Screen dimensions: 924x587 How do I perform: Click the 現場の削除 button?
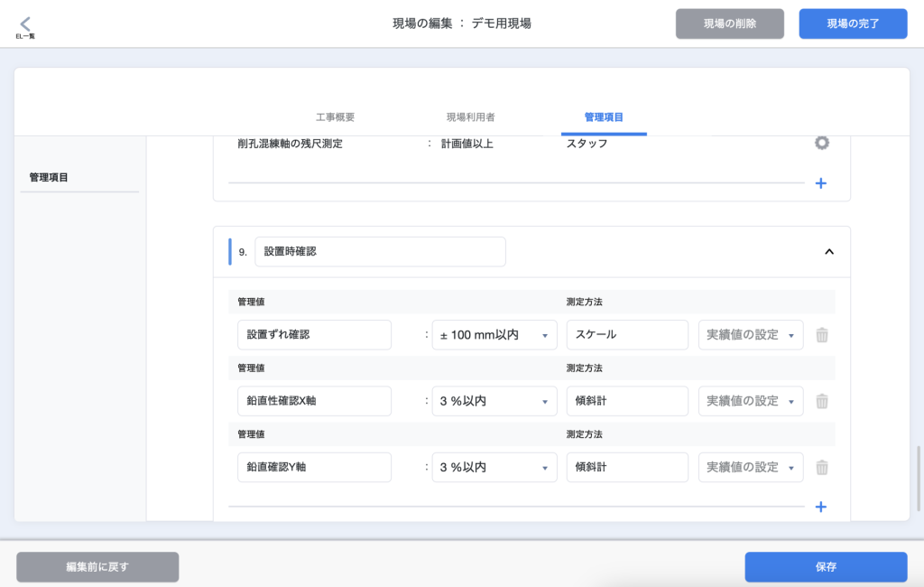pos(729,23)
